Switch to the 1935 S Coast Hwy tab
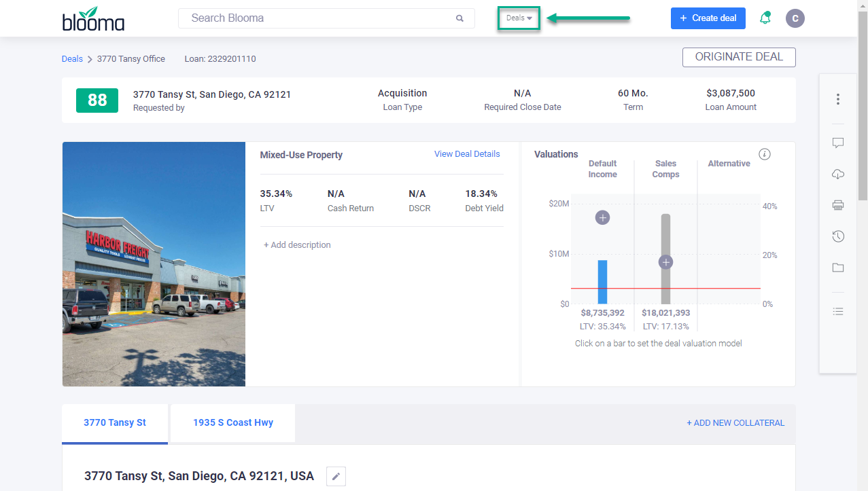This screenshot has width=868, height=491. (x=232, y=422)
